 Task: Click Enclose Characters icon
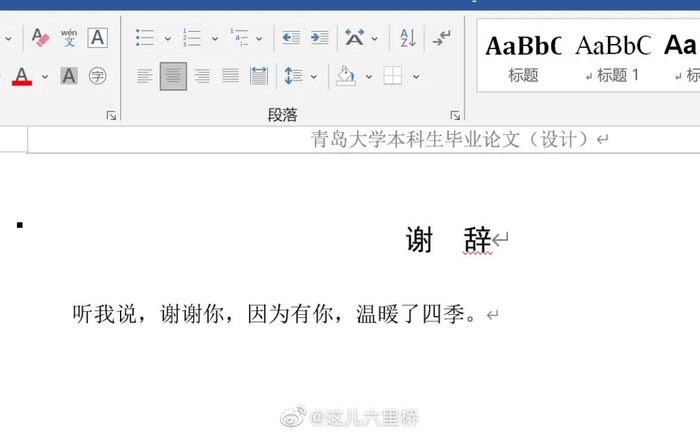[97, 76]
